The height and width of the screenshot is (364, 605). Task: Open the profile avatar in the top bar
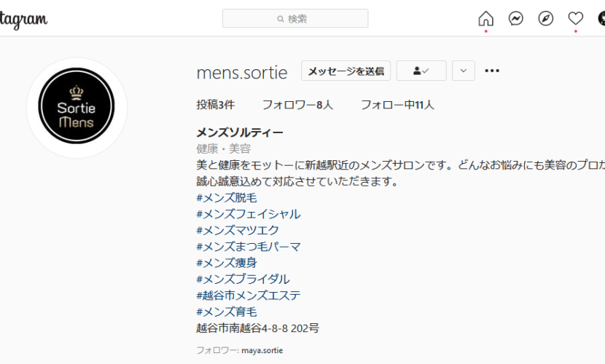point(601,18)
